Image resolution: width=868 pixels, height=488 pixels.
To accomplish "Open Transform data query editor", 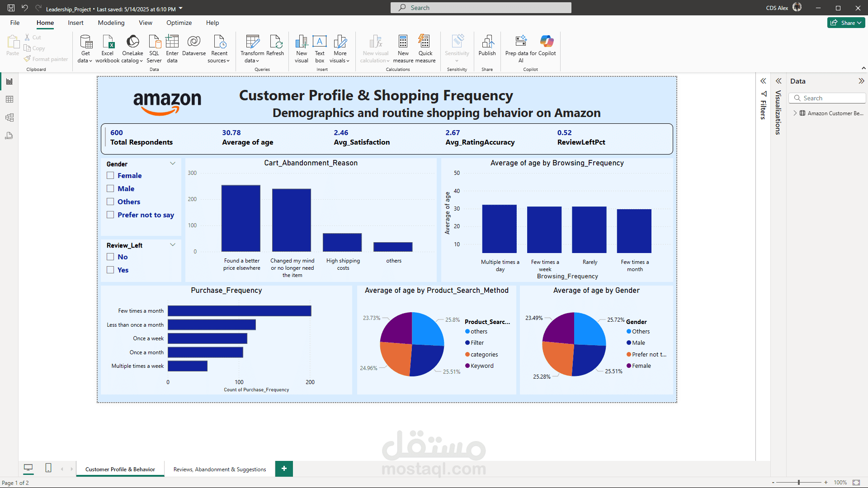I will tap(252, 49).
